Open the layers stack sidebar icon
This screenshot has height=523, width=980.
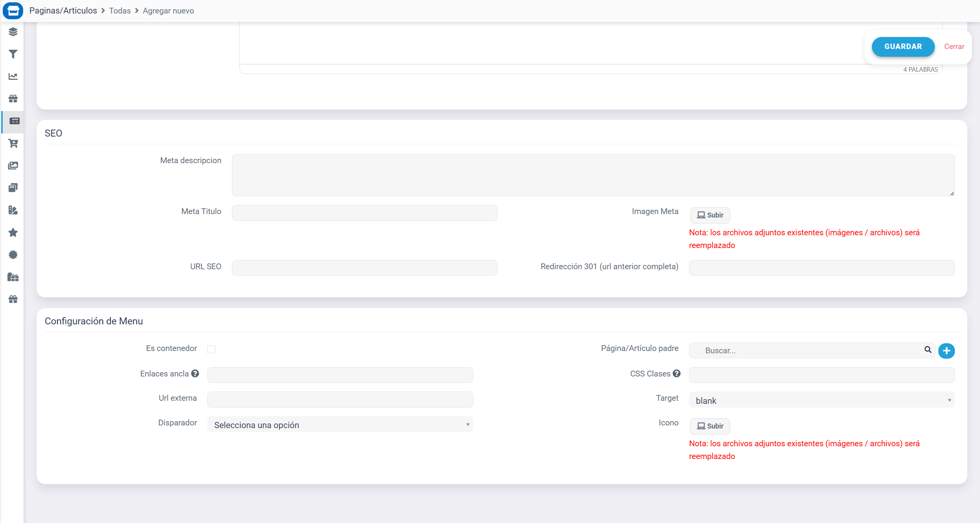13,32
